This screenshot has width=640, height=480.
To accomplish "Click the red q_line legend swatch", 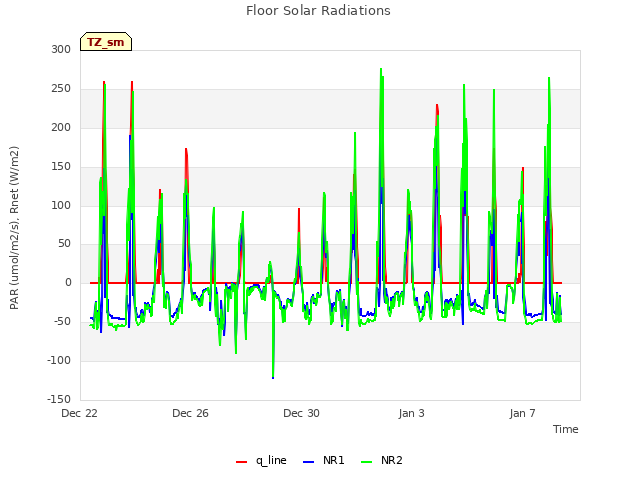I will (241, 462).
